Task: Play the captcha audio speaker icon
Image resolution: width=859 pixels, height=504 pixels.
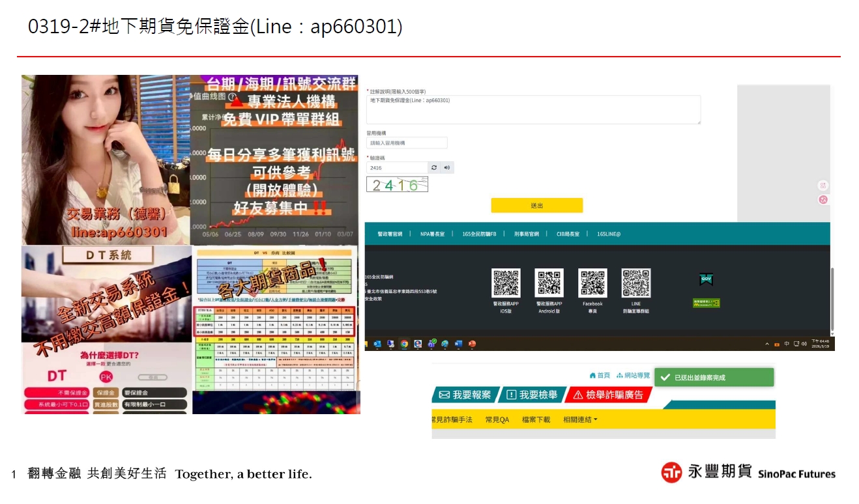Action: pyautogui.click(x=447, y=168)
